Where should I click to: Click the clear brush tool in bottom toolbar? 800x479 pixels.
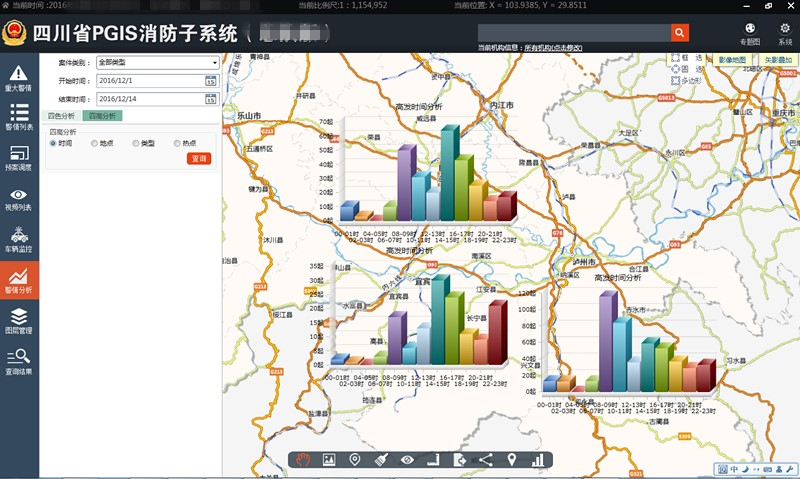pos(381,460)
